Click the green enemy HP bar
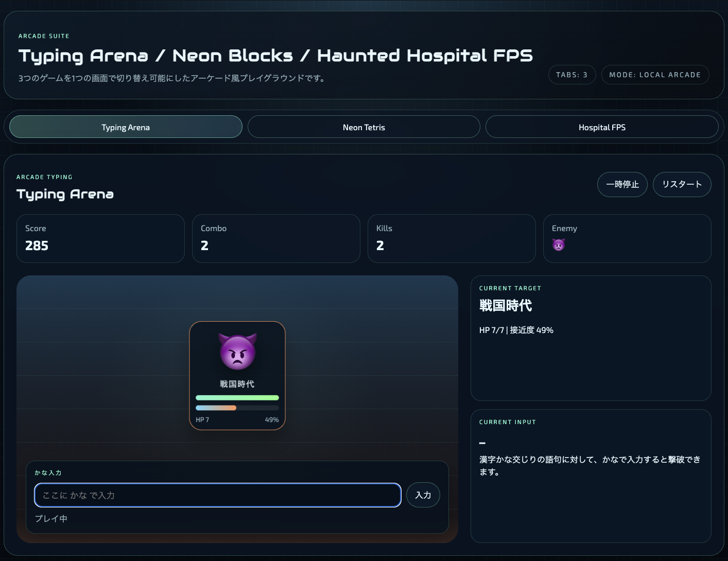Viewport: 728px width, 561px height. click(237, 398)
